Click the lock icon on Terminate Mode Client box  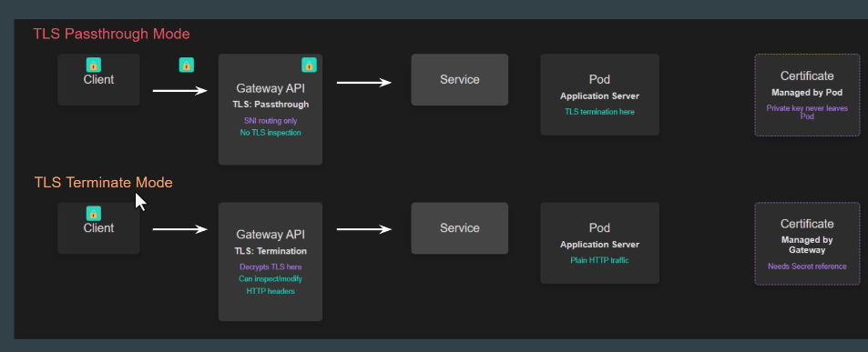[94, 214]
